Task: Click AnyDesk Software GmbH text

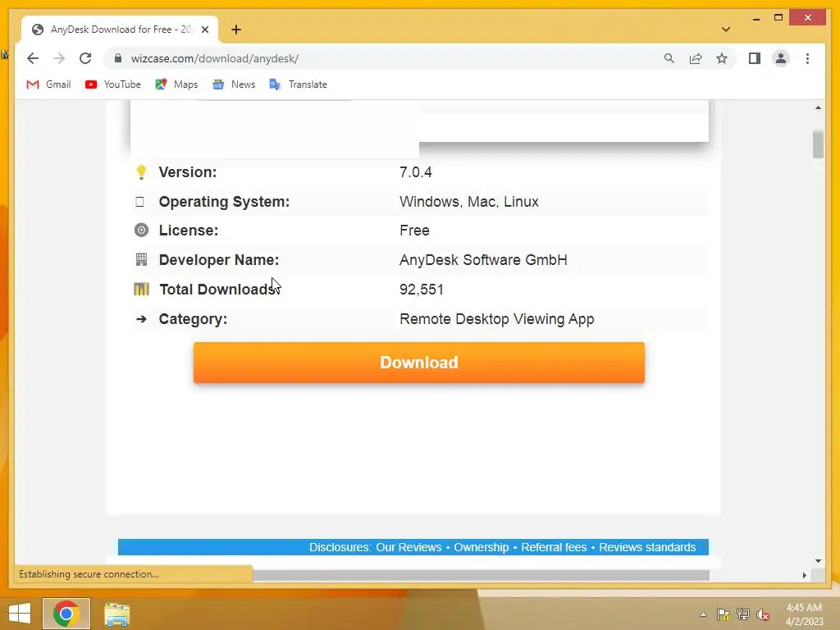Action: (483, 260)
